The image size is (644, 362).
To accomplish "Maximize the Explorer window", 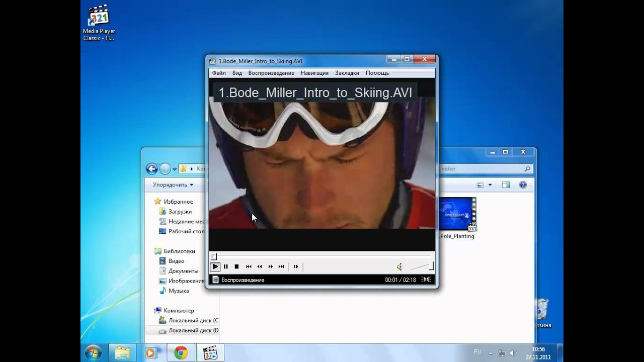I will pos(506,152).
